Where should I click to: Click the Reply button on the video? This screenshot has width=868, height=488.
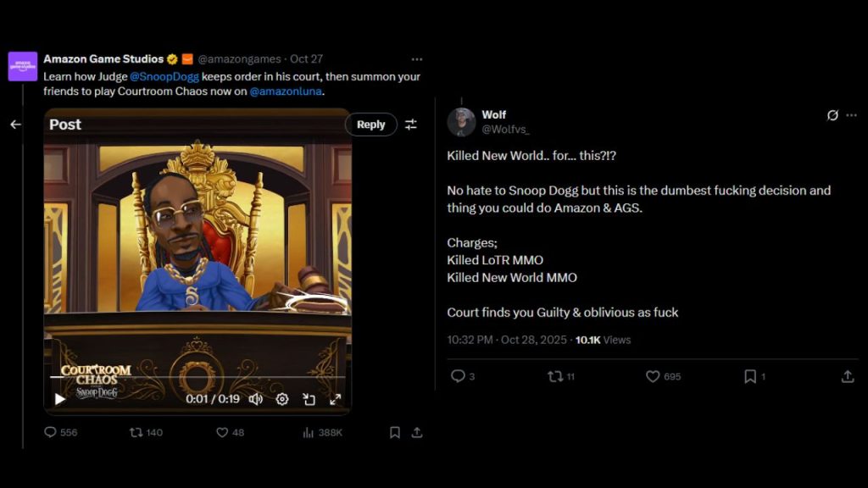(370, 124)
